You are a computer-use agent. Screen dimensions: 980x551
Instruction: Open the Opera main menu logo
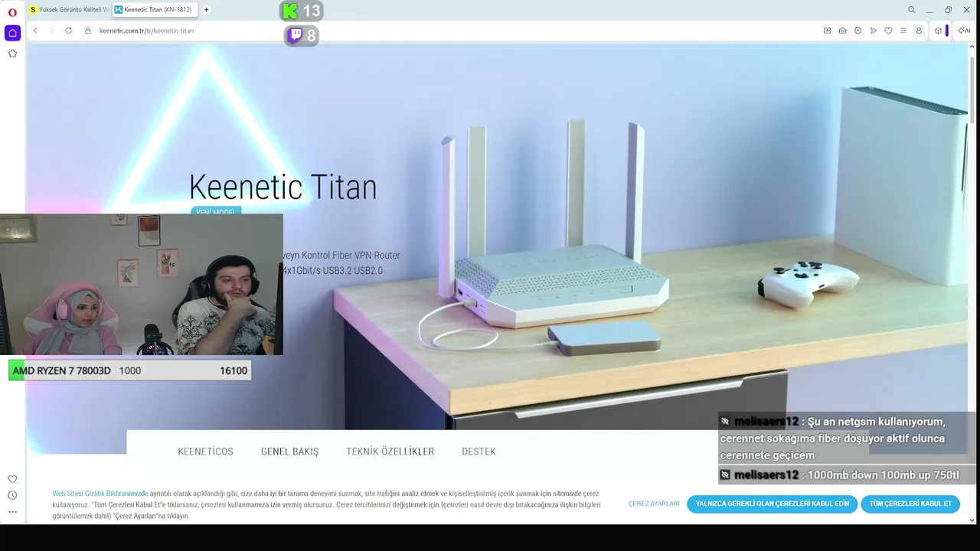click(x=12, y=11)
